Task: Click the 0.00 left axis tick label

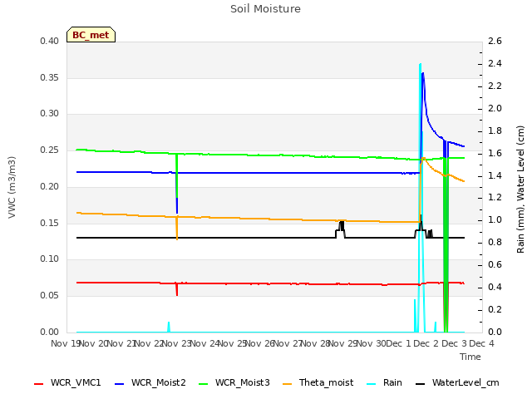Action: (x=49, y=332)
